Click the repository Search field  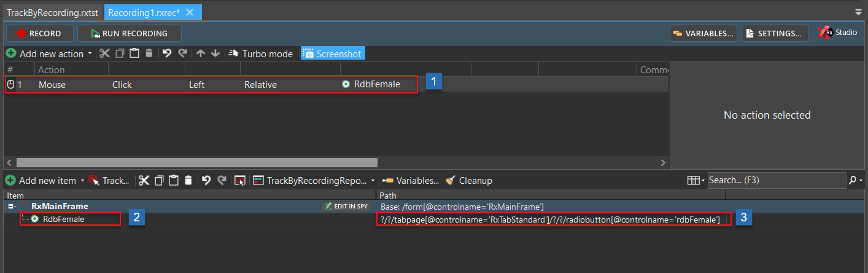(x=775, y=180)
